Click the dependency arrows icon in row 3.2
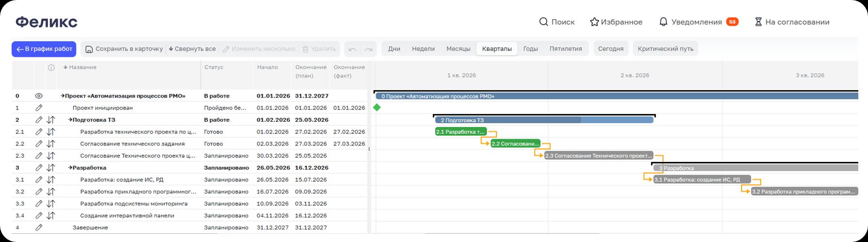The image size is (868, 242). [51, 192]
